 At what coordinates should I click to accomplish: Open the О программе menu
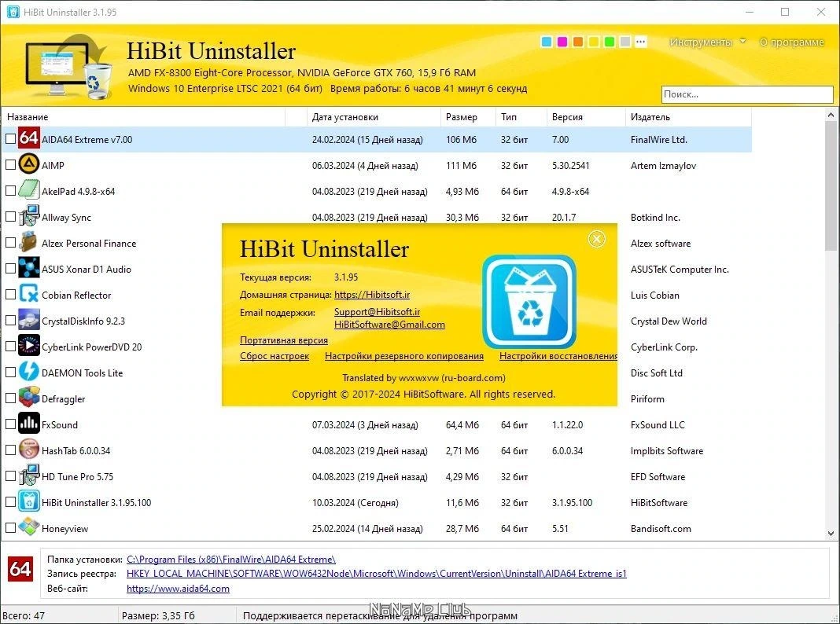[792, 42]
